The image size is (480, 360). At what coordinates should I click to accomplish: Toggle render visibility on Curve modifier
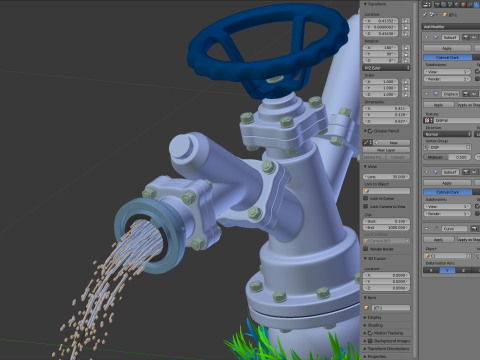(x=474, y=228)
